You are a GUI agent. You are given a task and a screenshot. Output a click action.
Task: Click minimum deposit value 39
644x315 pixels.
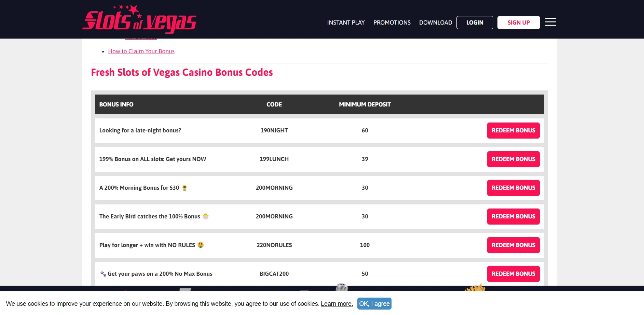(365, 159)
